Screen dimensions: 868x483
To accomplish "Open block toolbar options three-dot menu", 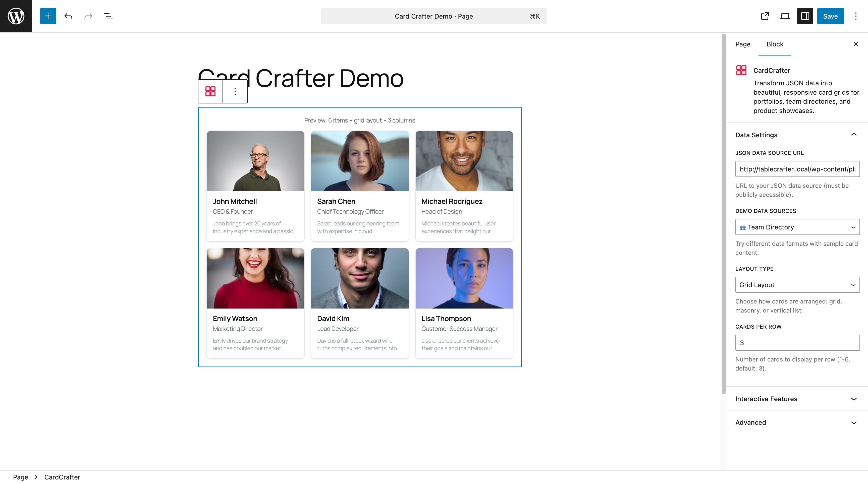I will pos(235,91).
